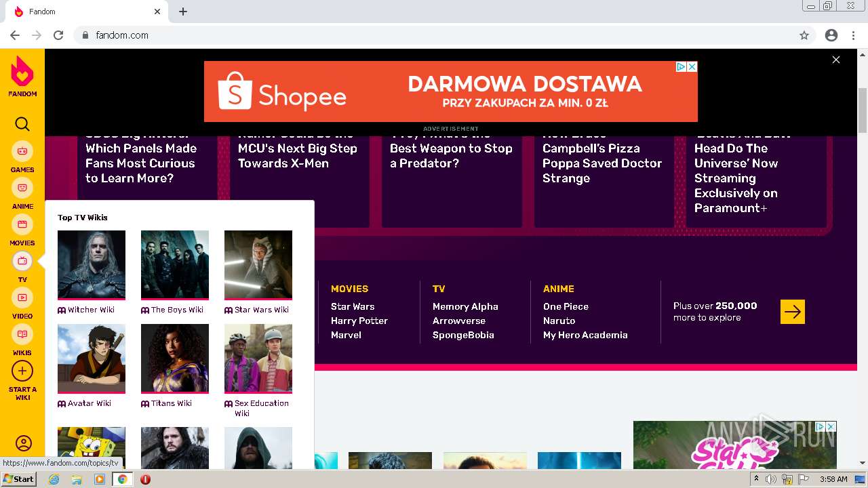Open the Memory Alpha link
The image size is (868, 488).
point(465,306)
